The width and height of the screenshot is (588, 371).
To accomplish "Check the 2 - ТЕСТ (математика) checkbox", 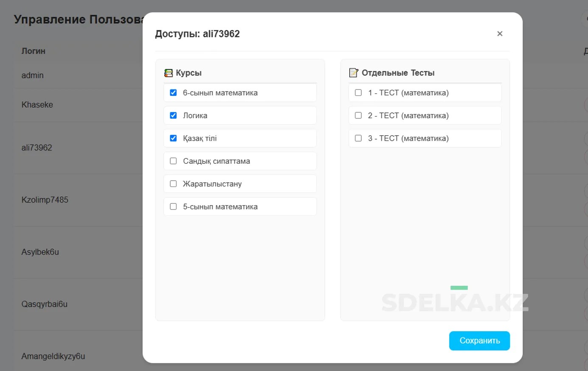I will coord(358,115).
